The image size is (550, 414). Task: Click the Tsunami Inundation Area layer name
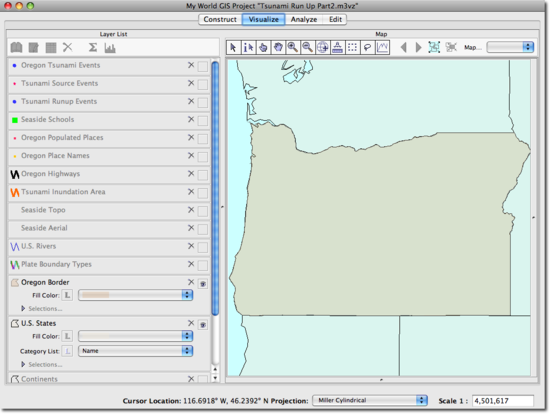(63, 192)
